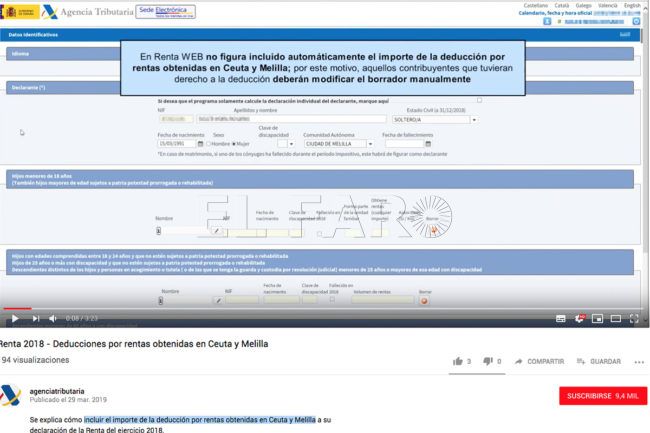The width and height of the screenshot is (650, 433).
Task: Share the video via COMPARTIR
Action: (x=539, y=361)
